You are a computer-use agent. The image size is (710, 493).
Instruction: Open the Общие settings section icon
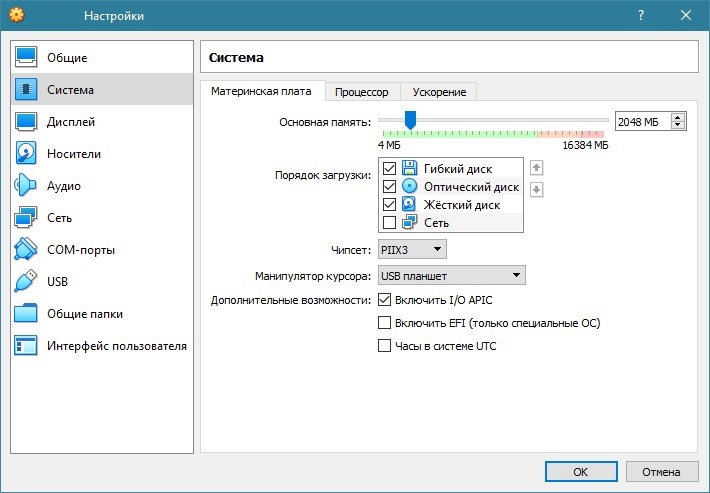click(26, 58)
